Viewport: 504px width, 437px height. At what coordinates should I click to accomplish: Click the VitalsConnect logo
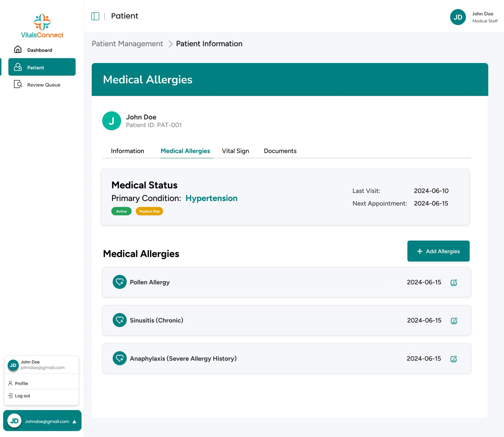[x=42, y=26]
